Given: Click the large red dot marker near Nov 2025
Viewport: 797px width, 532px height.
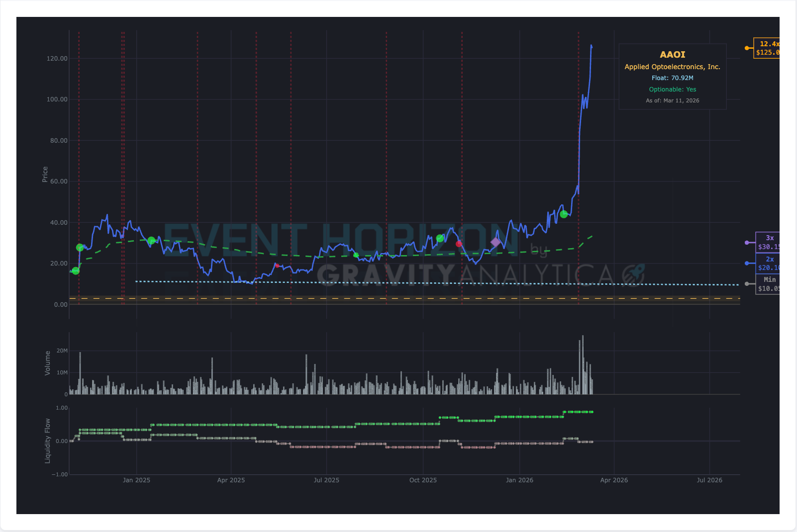Looking at the screenshot, I should [x=459, y=244].
